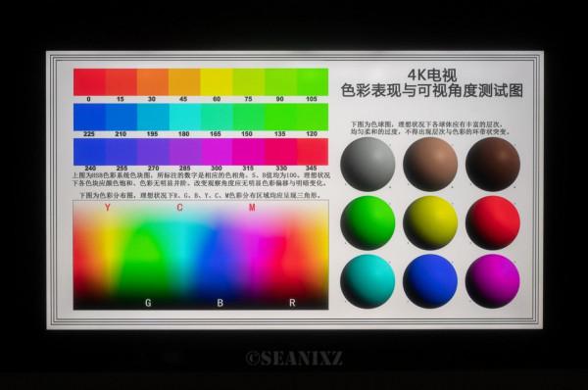Pick the magenta sphere

[x=493, y=281]
